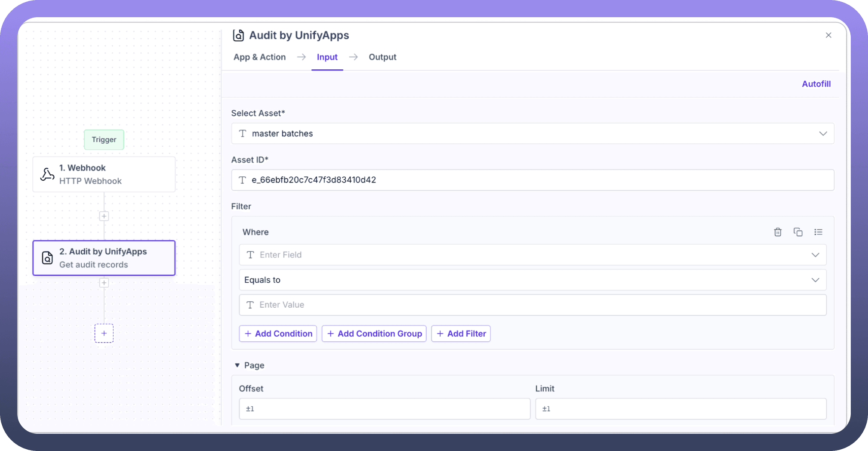Open the Equals to operator dropdown
868x451 pixels.
815,280
